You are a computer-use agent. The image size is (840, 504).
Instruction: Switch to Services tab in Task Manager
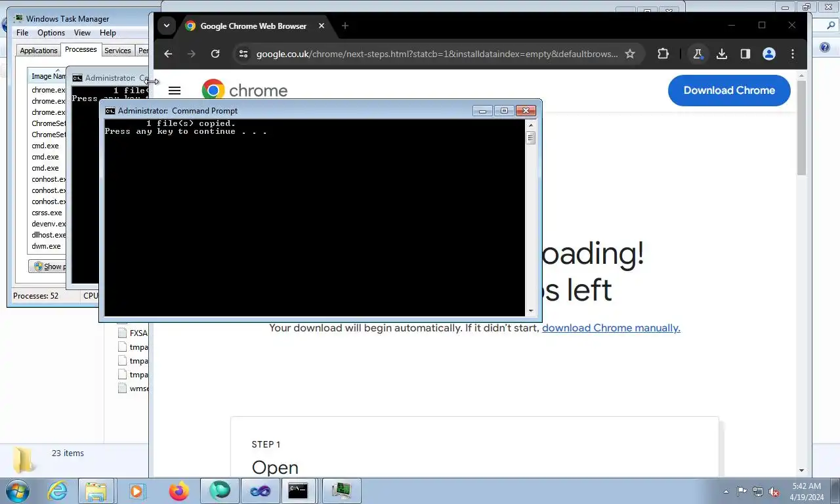click(x=117, y=51)
